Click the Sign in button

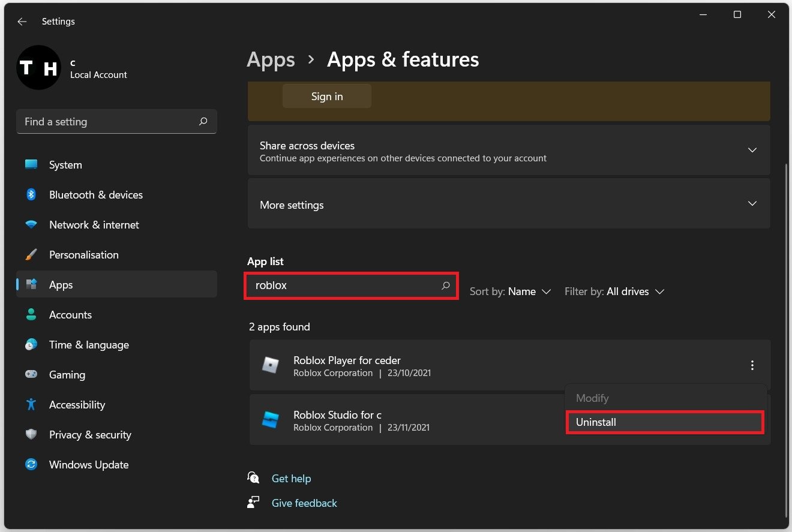[327, 97]
